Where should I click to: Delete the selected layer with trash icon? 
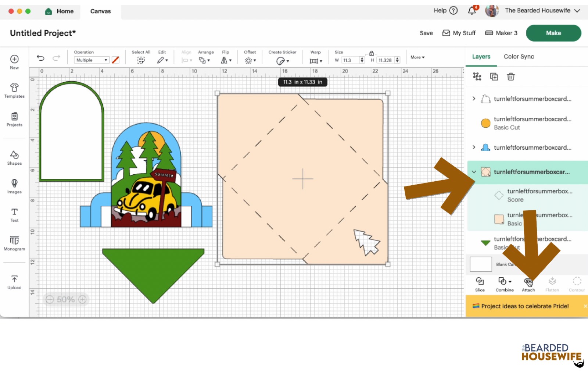click(511, 76)
